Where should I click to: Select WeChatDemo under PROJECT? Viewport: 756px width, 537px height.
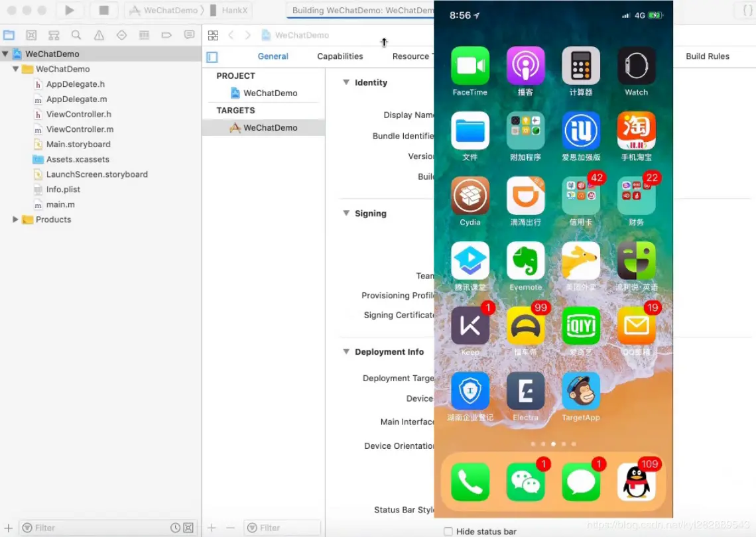click(264, 93)
